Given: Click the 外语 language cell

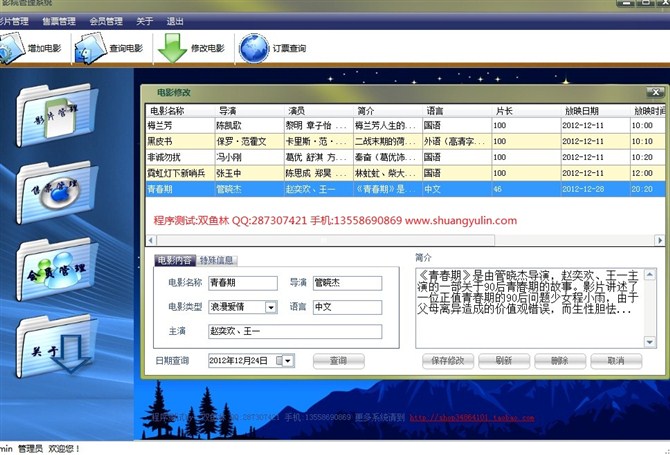Looking at the screenshot, I should pyautogui.click(x=457, y=141).
